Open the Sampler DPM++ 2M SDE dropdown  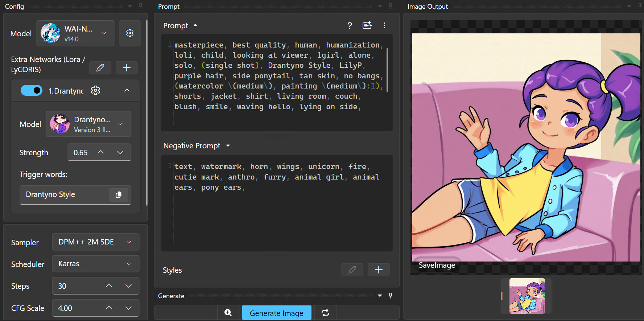(95, 242)
